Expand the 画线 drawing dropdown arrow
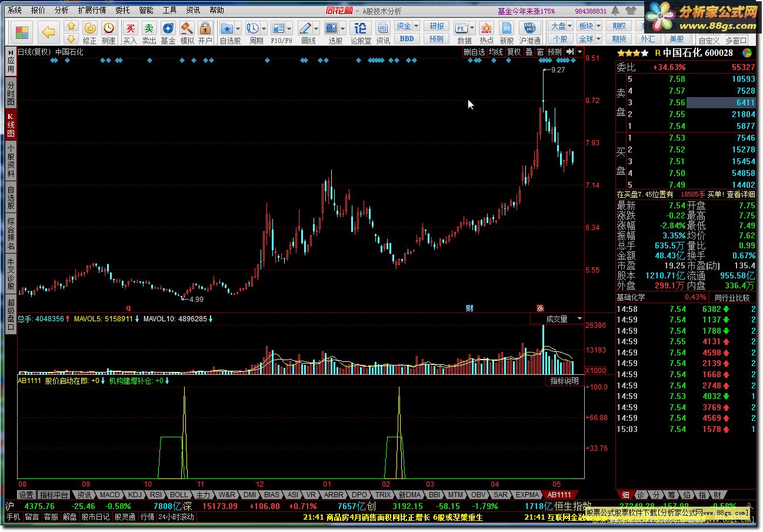Screen dimensions: 763x532 point(316,28)
